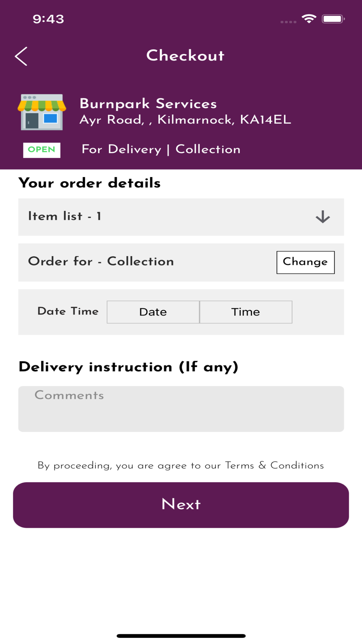Tap the For Delivery | Collection label
This screenshot has height=644, width=362.
(161, 149)
